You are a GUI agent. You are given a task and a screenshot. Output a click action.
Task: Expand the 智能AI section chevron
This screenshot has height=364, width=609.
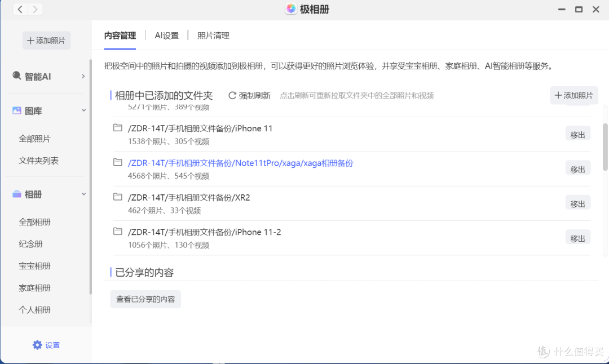(x=83, y=77)
